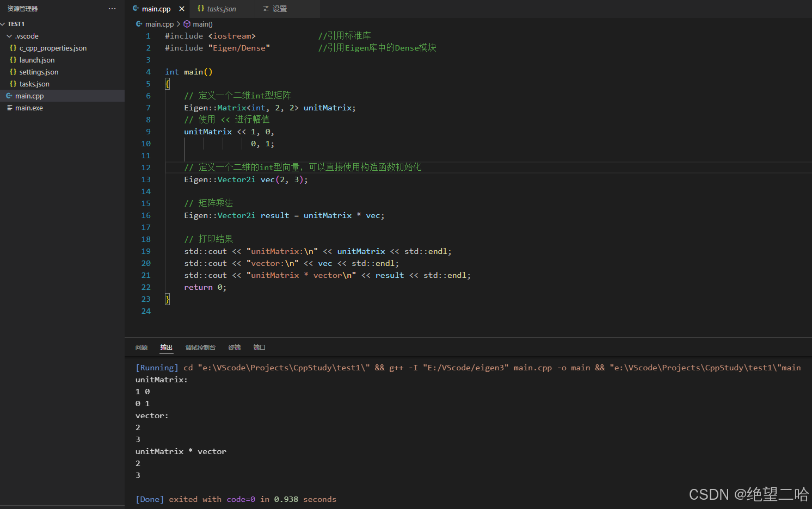Open the 问题 problems panel
812x509 pixels.
[x=141, y=347]
